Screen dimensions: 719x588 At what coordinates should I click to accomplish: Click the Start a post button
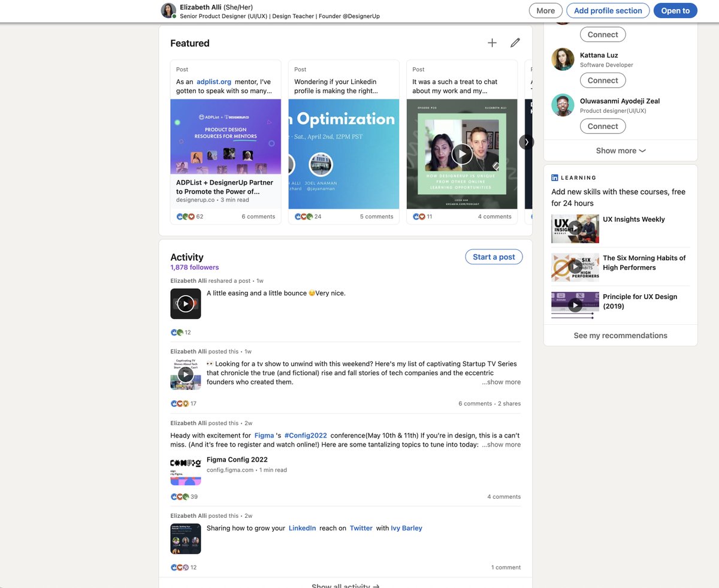(493, 256)
